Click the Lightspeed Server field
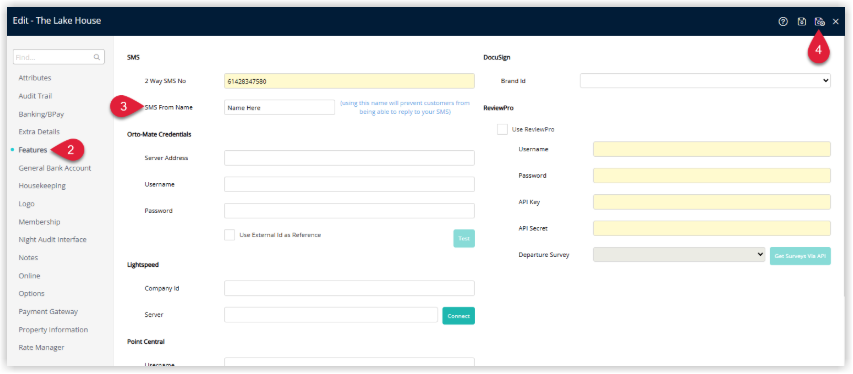 tap(331, 315)
